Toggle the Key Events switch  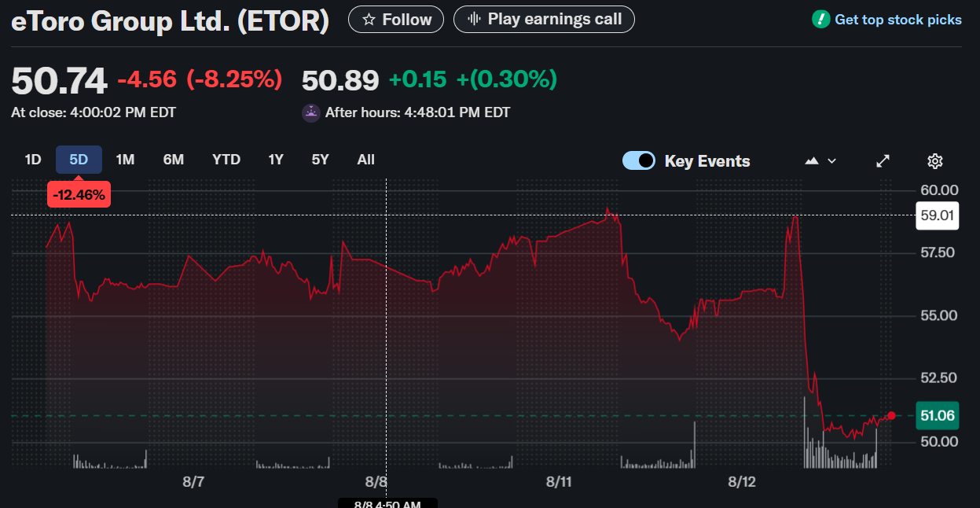pyautogui.click(x=639, y=161)
